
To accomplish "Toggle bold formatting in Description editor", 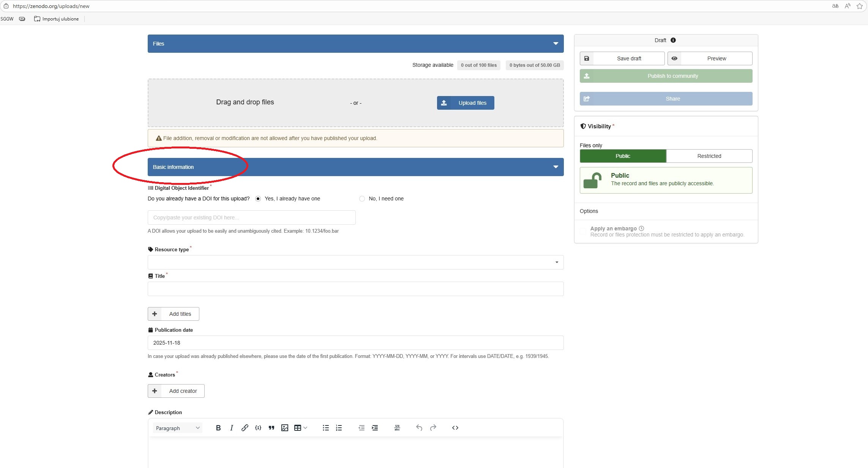I will coord(218,428).
